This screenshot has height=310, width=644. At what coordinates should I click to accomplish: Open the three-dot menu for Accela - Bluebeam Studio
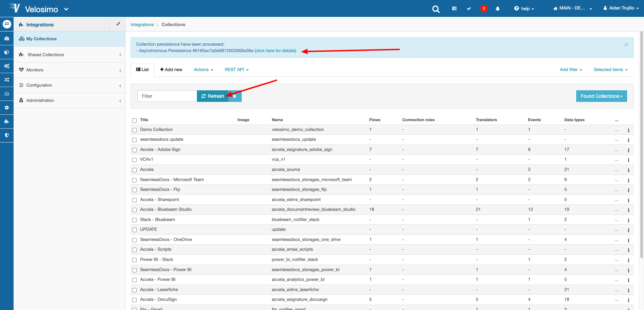click(x=628, y=210)
